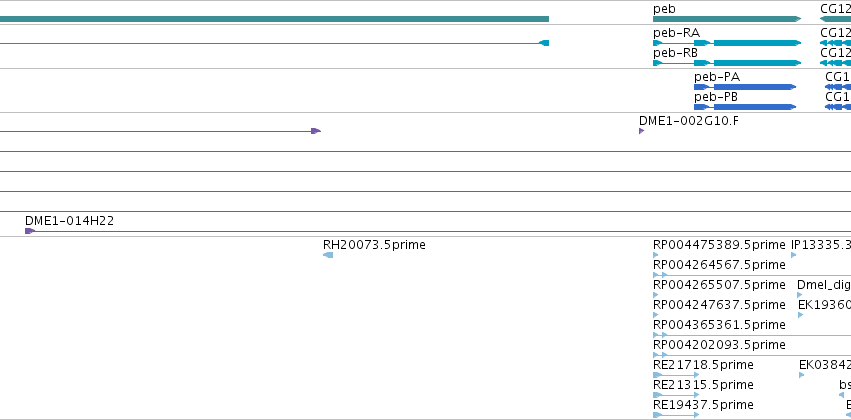Select the long teal gene bar on the left
Screen dimensions: 851x420
pos(274,19)
